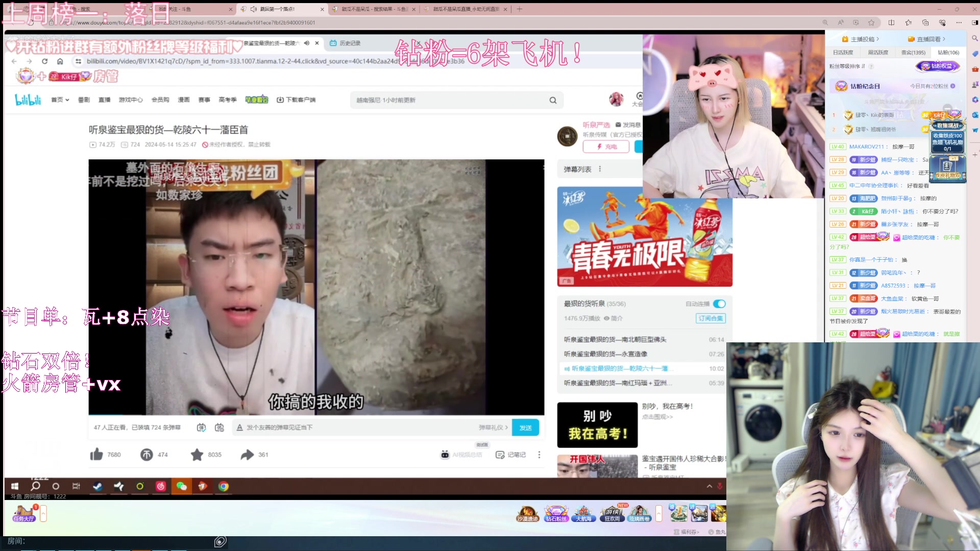This screenshot has width=980, height=551.
Task: Click the Edge sidebar Outlook icon
Action: 975,115
